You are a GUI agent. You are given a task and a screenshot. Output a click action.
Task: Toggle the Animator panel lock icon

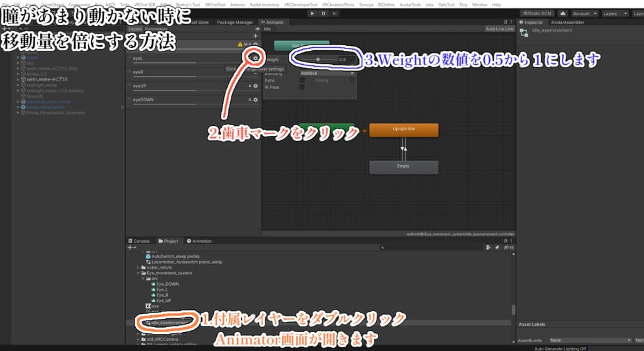pyautogui.click(x=506, y=22)
